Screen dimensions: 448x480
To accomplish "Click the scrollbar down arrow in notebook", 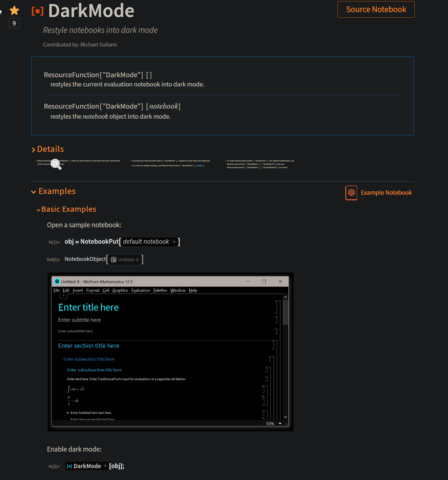I will (x=285, y=417).
